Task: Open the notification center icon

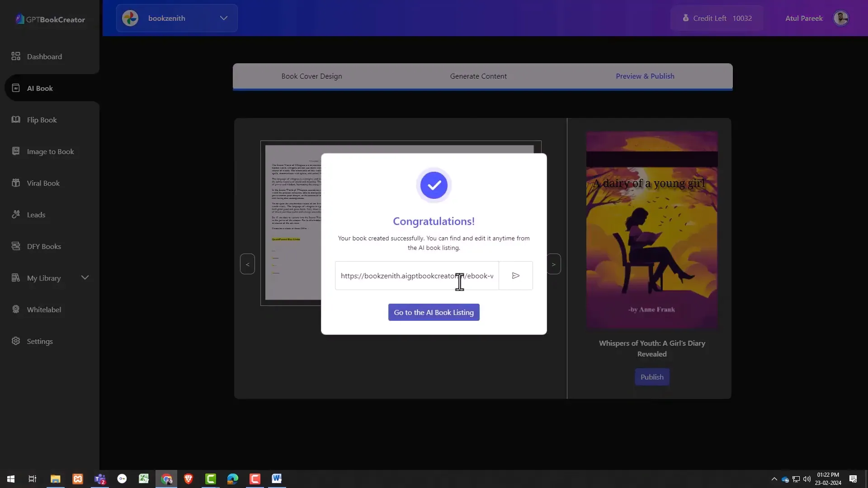Action: click(853, 479)
